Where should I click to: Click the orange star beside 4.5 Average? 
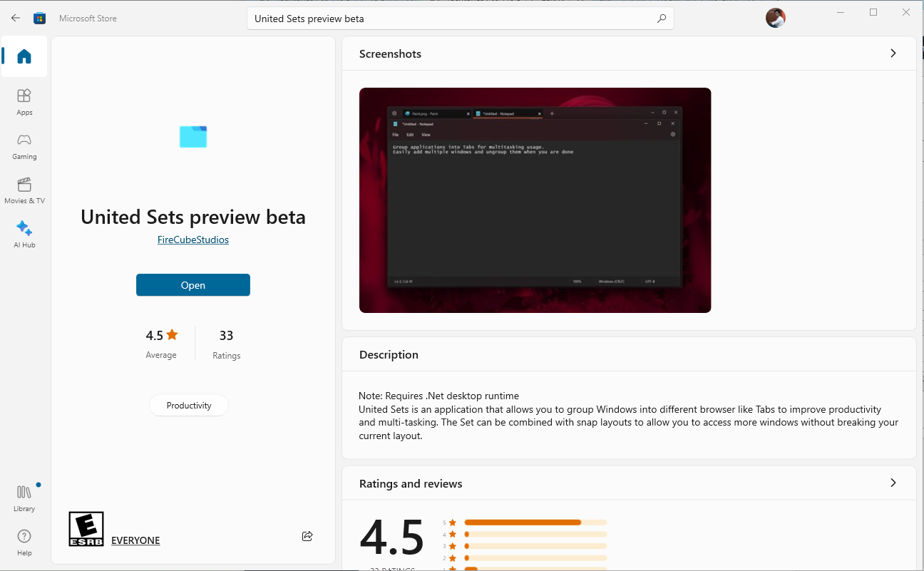(x=172, y=334)
